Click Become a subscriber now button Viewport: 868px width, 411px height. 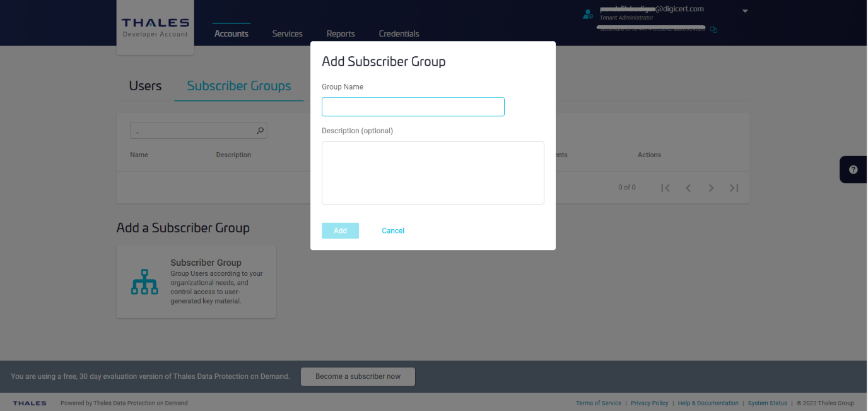click(358, 376)
